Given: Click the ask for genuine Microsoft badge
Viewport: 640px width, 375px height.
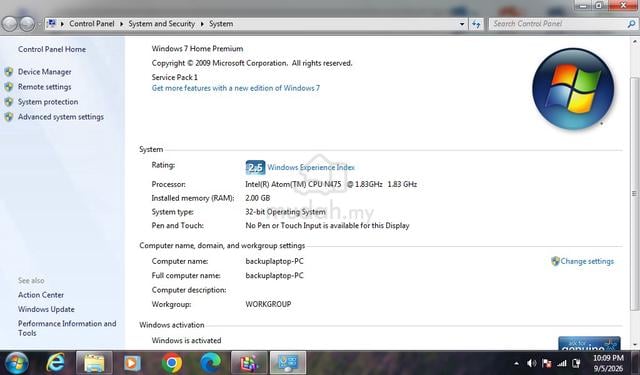Looking at the screenshot, I should [589, 343].
